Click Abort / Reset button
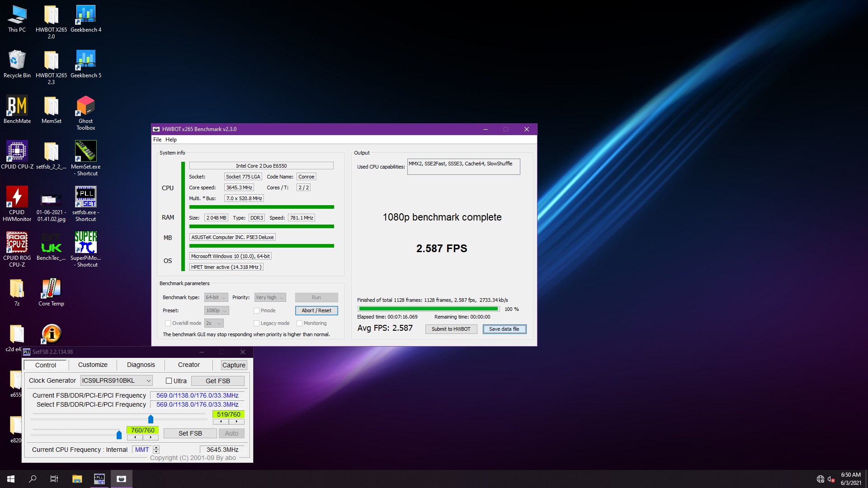The image size is (868, 488). (316, 310)
